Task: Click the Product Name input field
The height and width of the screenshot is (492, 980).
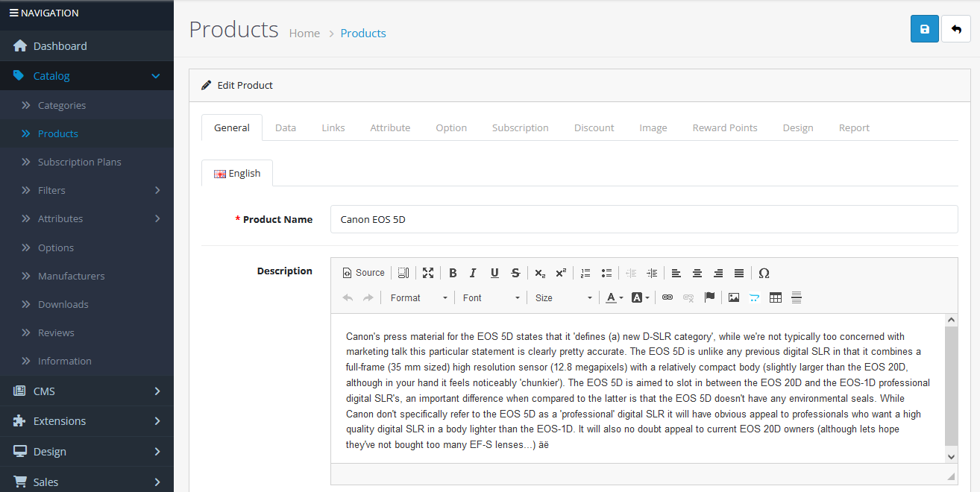Action: click(x=644, y=219)
